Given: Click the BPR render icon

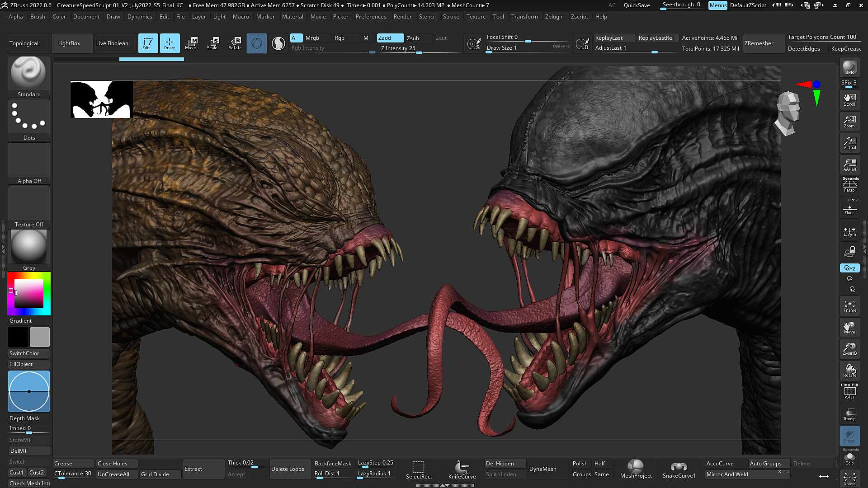Looking at the screenshot, I should point(849,68).
